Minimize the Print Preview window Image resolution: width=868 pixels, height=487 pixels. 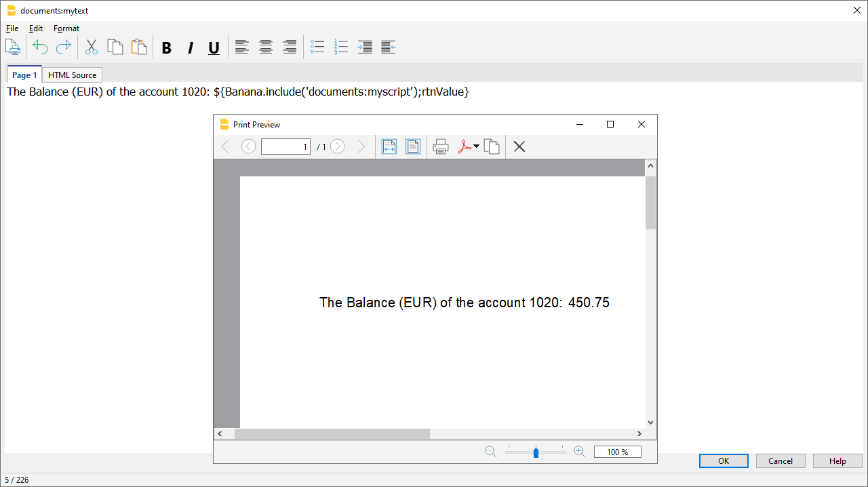[x=580, y=124]
